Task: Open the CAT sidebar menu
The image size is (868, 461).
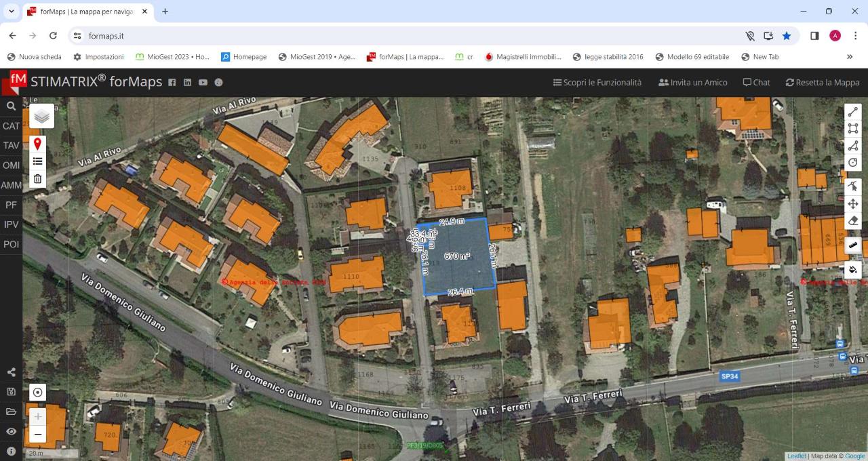Action: click(x=11, y=126)
